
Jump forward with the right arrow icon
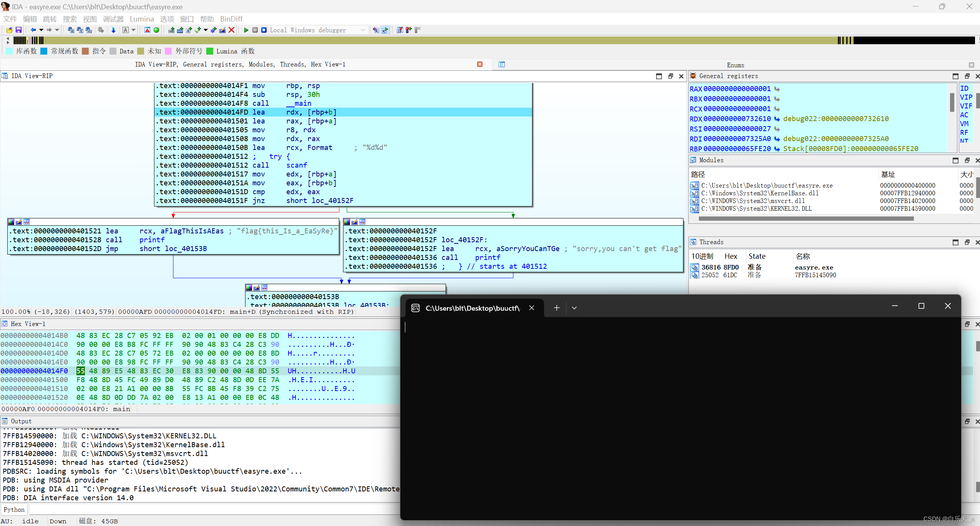point(49,30)
